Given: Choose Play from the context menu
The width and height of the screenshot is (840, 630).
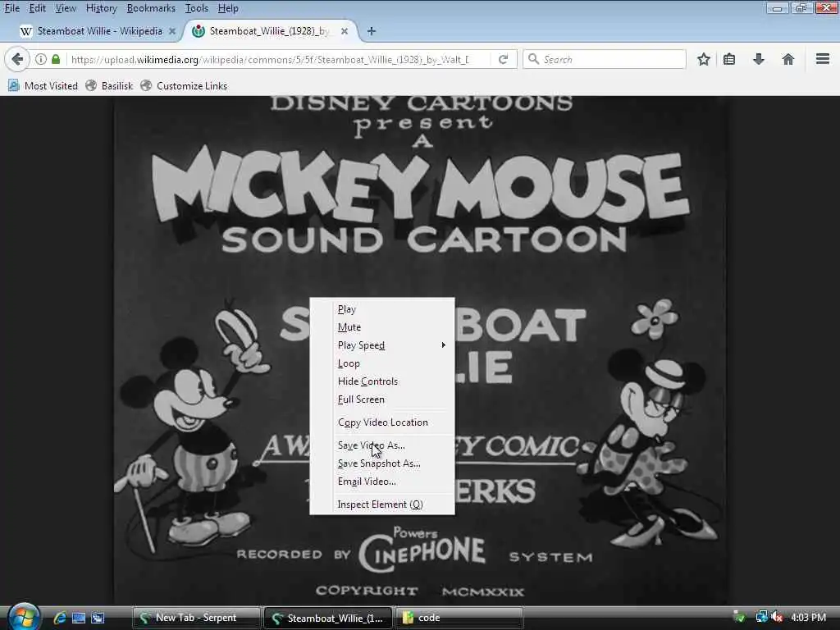Looking at the screenshot, I should pos(382,309).
